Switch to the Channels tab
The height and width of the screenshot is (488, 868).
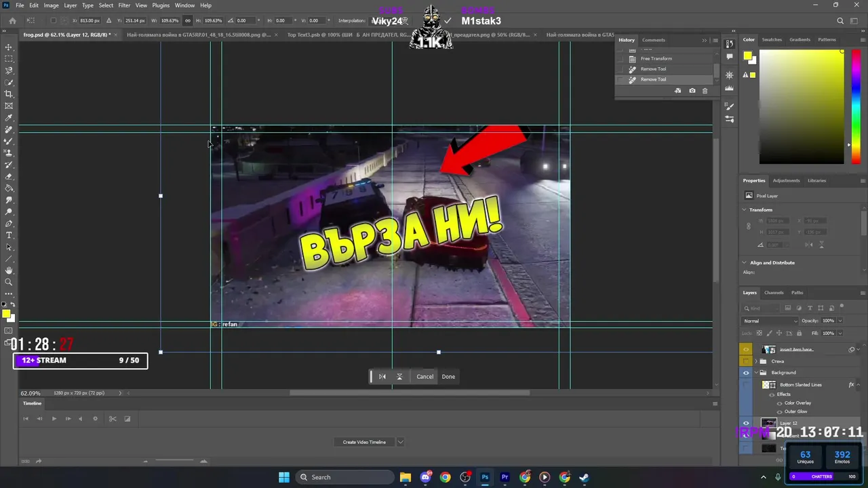click(x=774, y=293)
